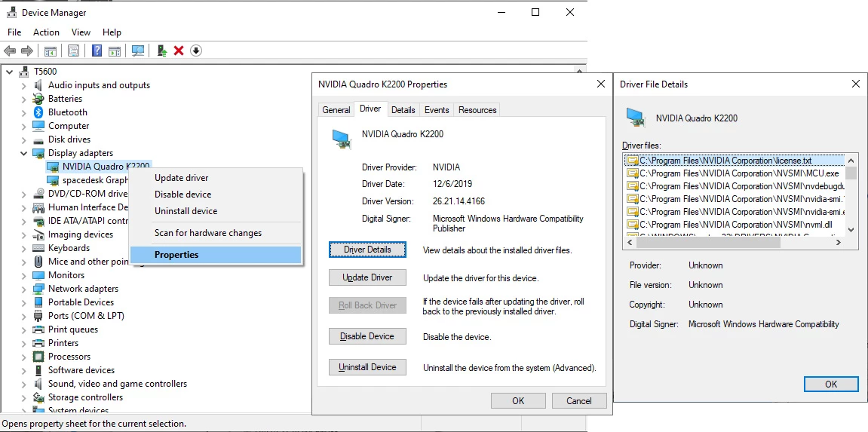Click the Monitors category icon
This screenshot has height=432, width=868.
[38, 275]
